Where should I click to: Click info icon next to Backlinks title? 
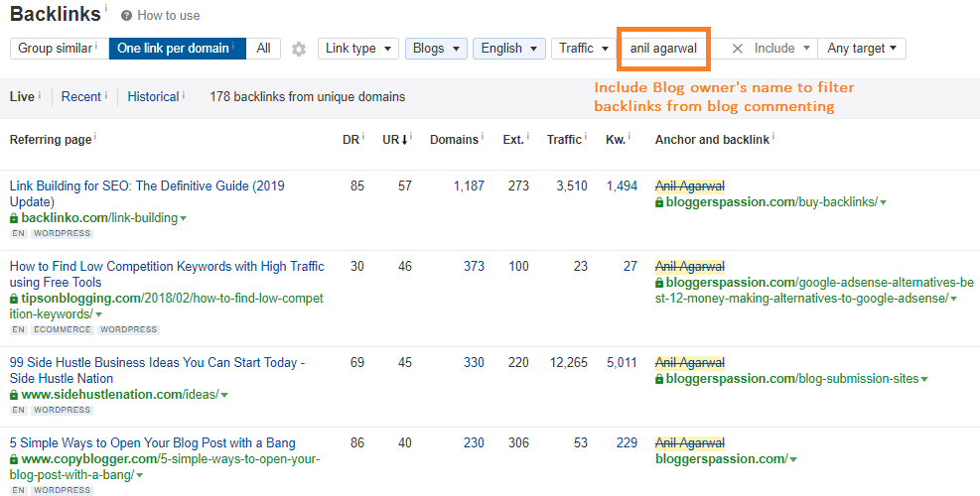pos(105,8)
